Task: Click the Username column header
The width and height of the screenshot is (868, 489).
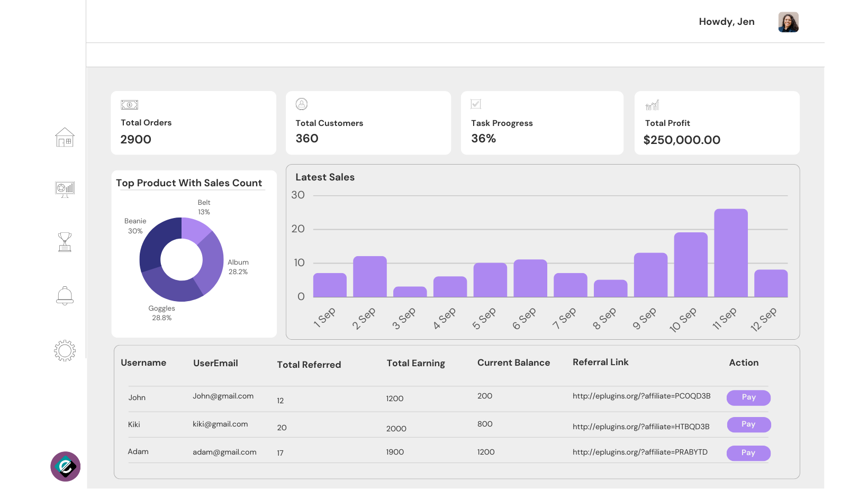Action: pos(143,363)
